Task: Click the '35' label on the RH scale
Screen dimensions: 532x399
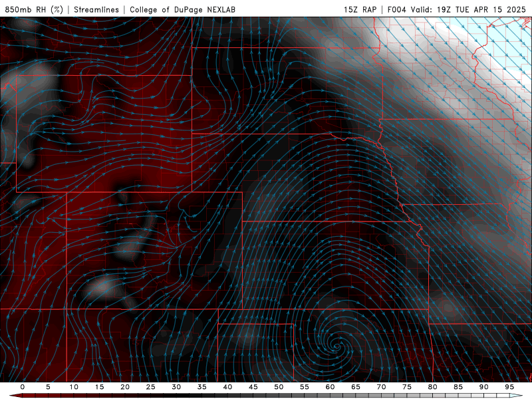Action: (x=202, y=387)
